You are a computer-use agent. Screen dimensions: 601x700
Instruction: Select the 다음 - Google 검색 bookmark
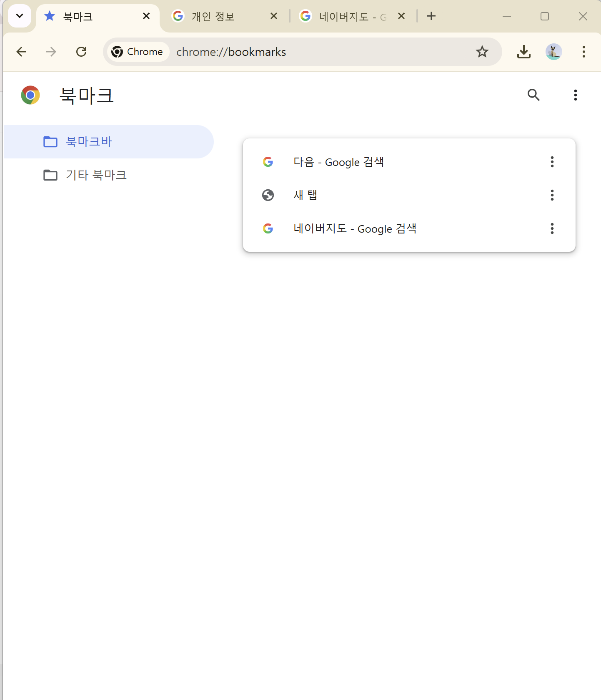coord(409,162)
